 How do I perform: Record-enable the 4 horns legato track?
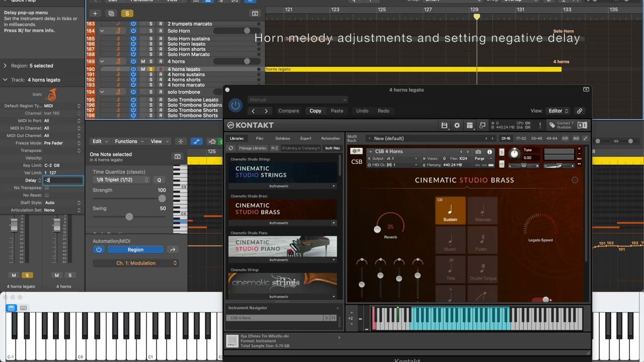(x=160, y=69)
